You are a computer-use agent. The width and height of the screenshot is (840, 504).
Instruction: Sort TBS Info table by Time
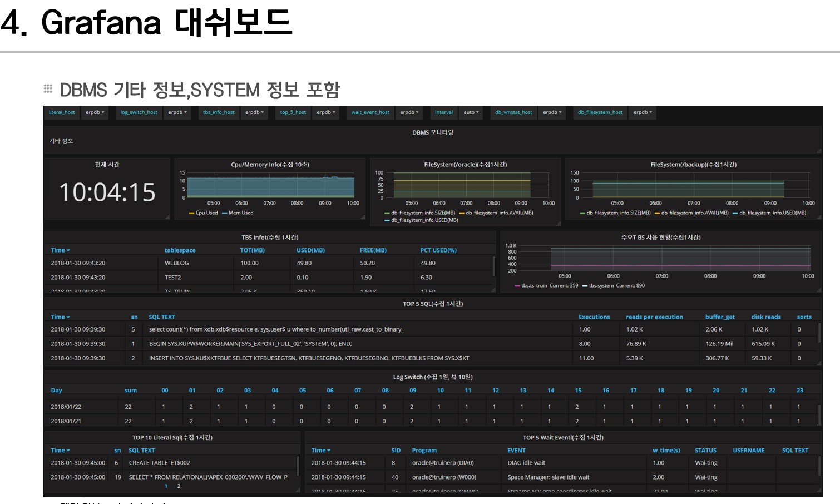pyautogui.click(x=60, y=250)
